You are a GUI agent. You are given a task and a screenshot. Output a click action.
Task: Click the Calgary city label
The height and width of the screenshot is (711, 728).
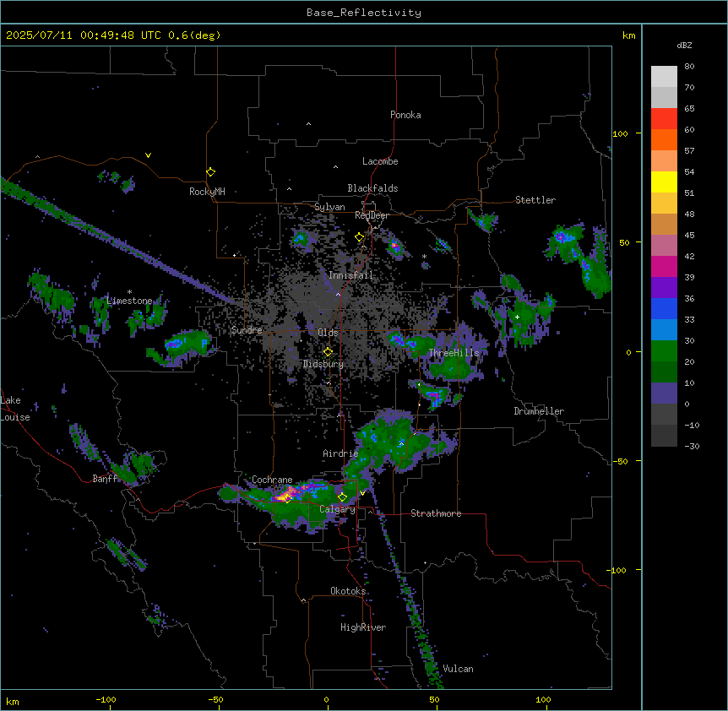[x=337, y=509]
